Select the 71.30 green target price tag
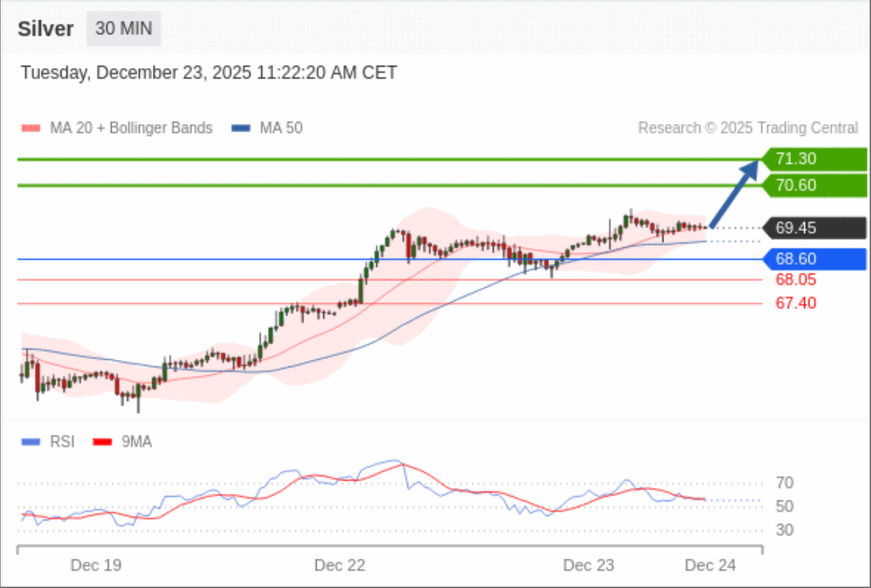Viewport: 871px width, 588px height. (816, 159)
